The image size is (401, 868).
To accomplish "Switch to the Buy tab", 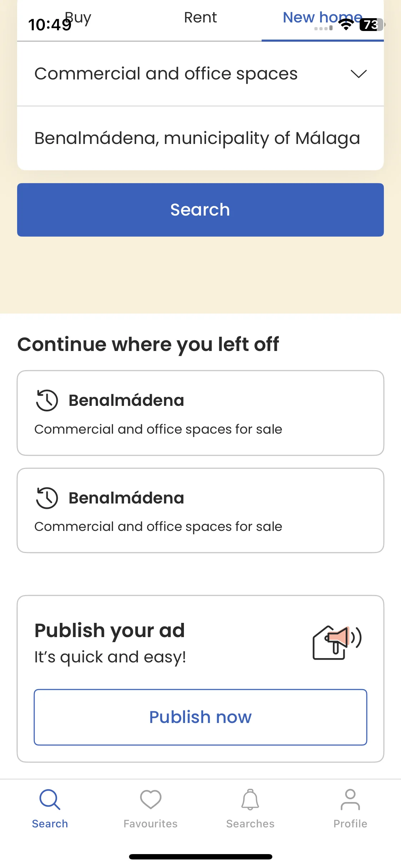I will 78,17.
